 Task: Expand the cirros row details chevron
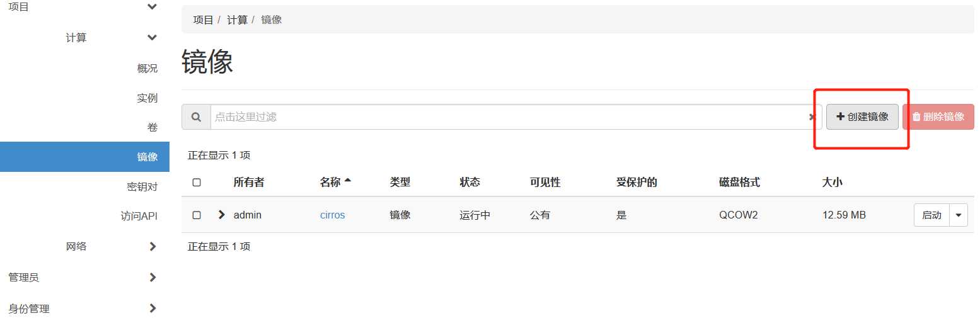click(x=221, y=215)
